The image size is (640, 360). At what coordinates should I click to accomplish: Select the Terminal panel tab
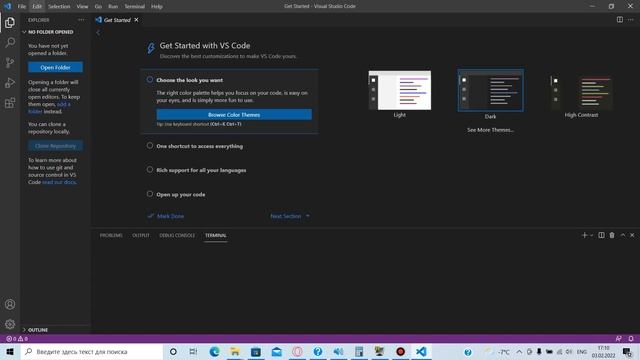pyautogui.click(x=216, y=236)
